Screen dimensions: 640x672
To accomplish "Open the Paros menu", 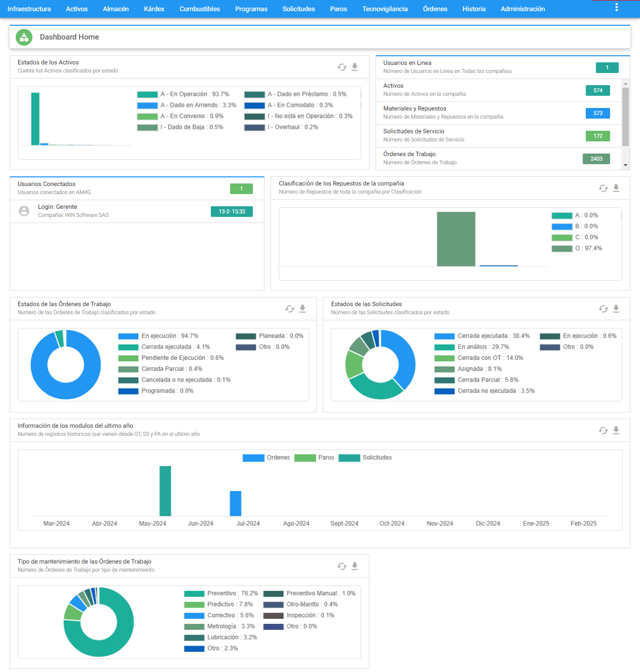I will click(x=338, y=9).
